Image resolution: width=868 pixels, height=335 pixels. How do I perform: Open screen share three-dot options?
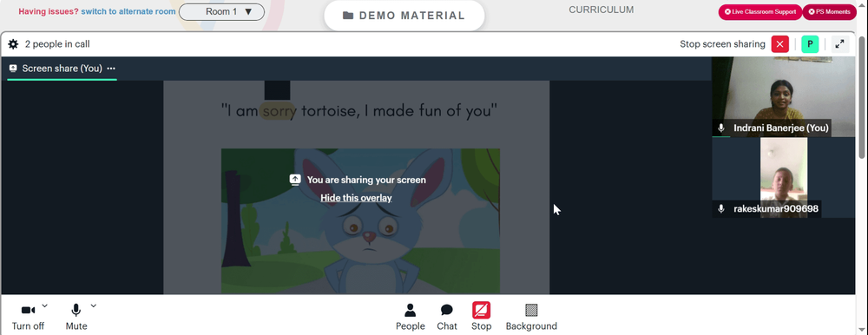[x=111, y=69]
